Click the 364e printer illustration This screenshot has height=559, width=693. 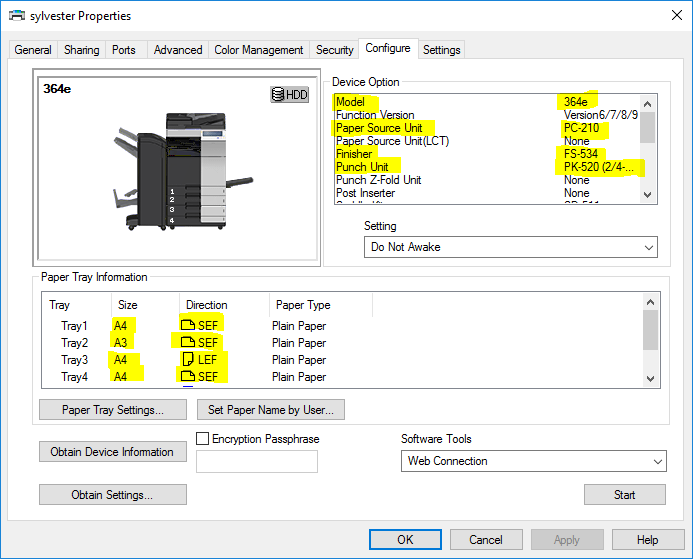click(183, 171)
